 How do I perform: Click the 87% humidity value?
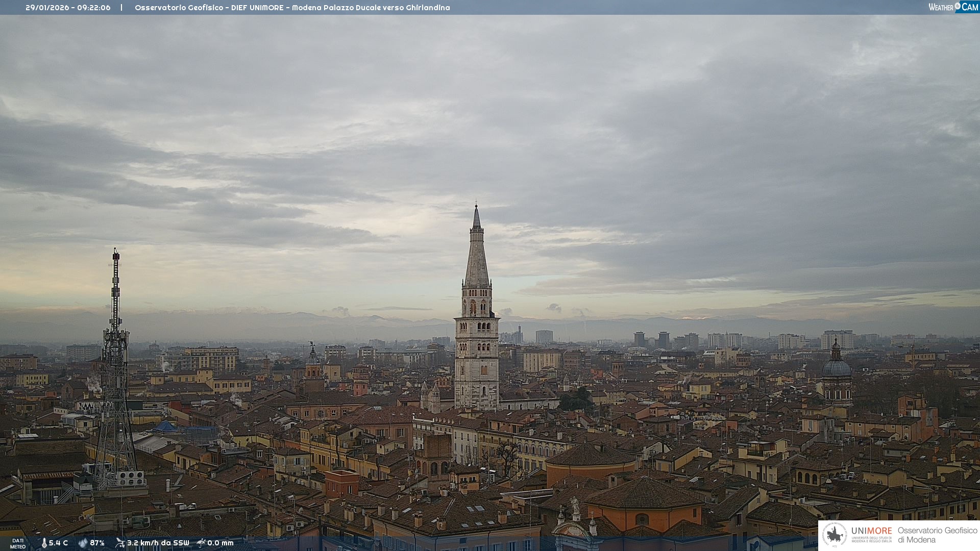(x=97, y=543)
